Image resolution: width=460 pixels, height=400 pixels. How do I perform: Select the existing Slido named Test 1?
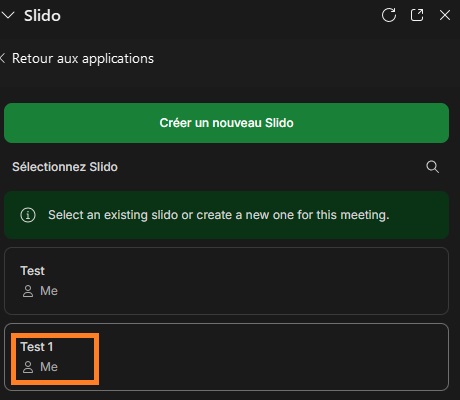click(226, 357)
